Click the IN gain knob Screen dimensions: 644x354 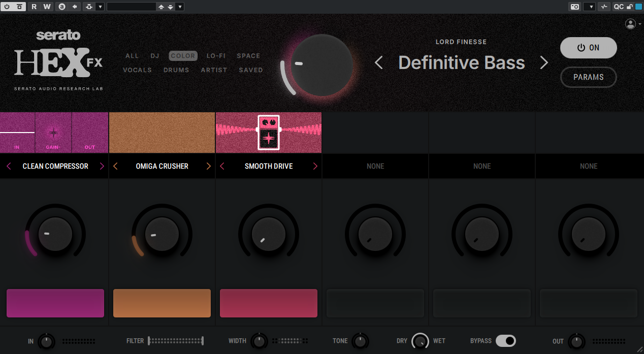47,341
